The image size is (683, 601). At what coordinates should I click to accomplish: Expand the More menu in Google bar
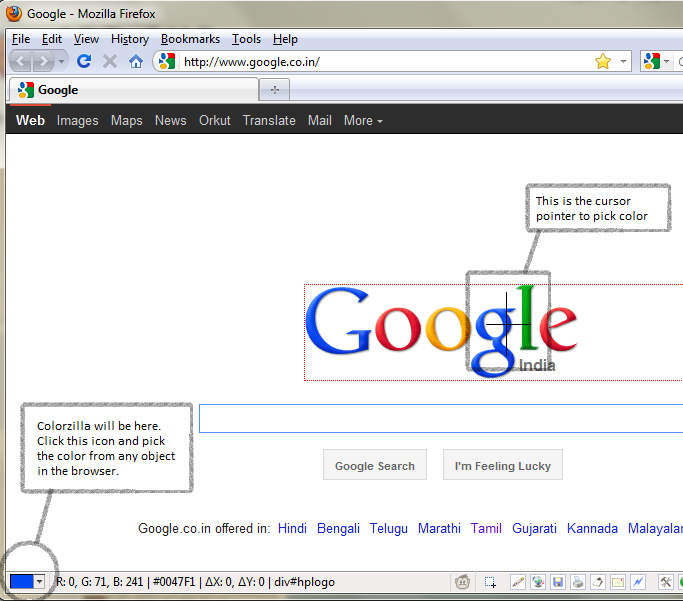363,121
